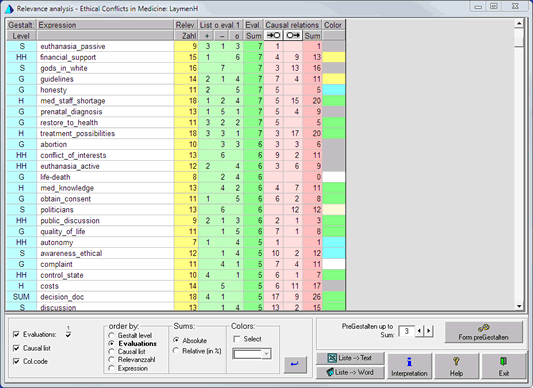Screen dimensions: 533x388
Task: Click the outgoing causal arrow column header
Action: pyautogui.click(x=293, y=35)
